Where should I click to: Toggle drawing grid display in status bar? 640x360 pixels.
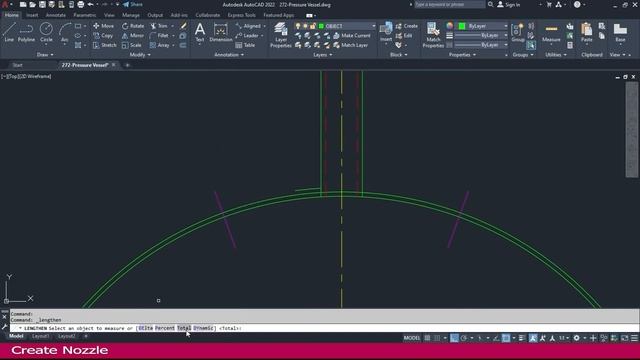point(427,338)
